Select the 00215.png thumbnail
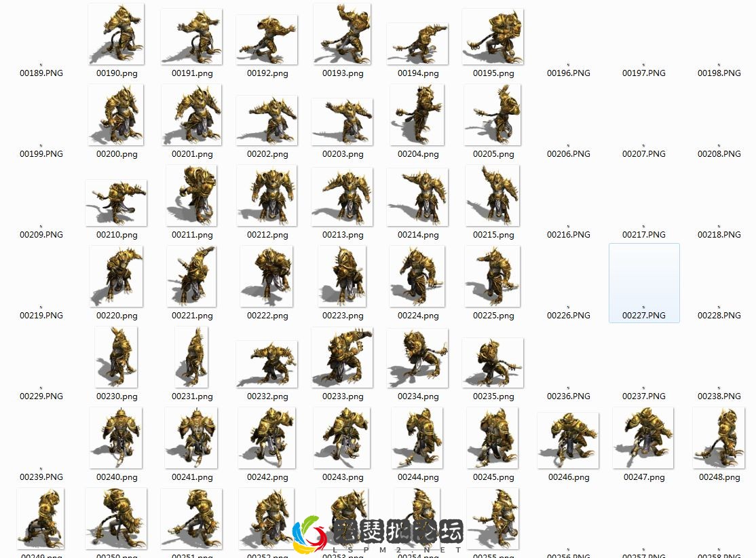 coord(493,196)
